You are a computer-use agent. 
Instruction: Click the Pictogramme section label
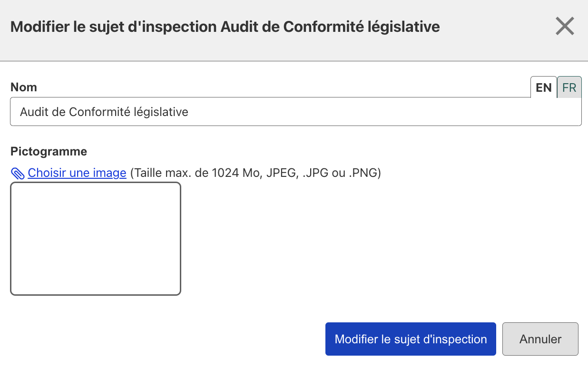tap(49, 152)
